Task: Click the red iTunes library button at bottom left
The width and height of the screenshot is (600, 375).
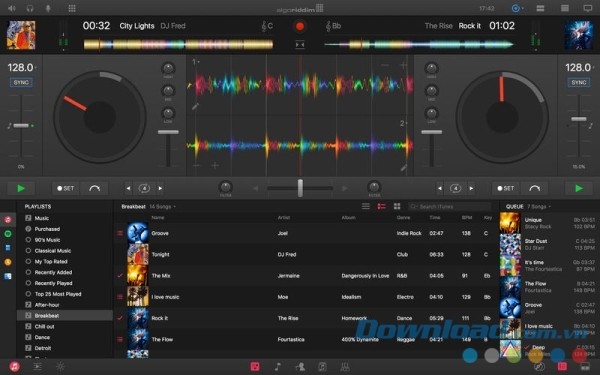Action: (14, 367)
